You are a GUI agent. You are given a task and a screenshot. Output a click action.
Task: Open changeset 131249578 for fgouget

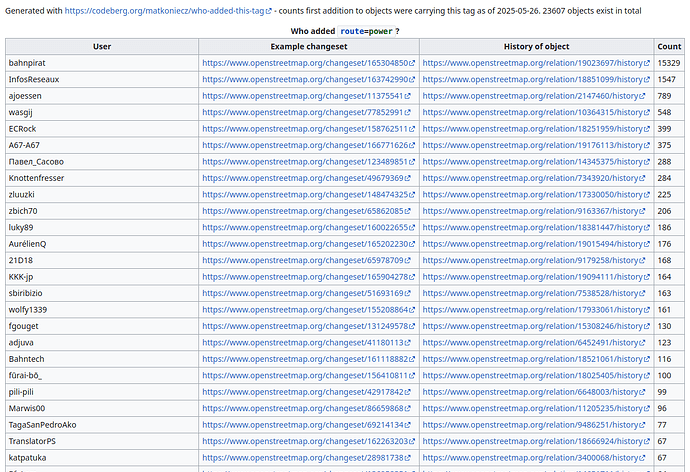(308, 326)
